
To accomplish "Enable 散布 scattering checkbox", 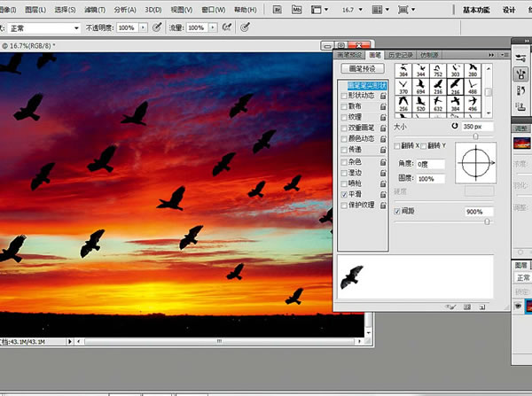I will (344, 107).
